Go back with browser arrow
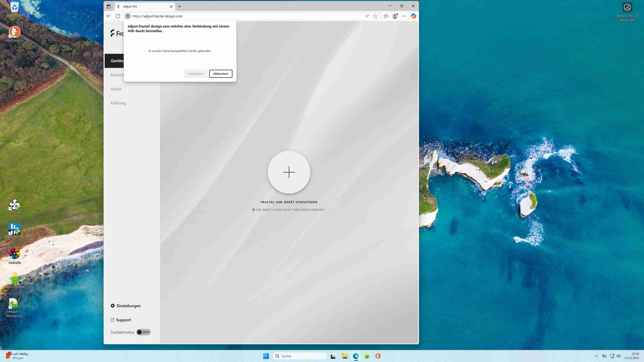 point(109,16)
